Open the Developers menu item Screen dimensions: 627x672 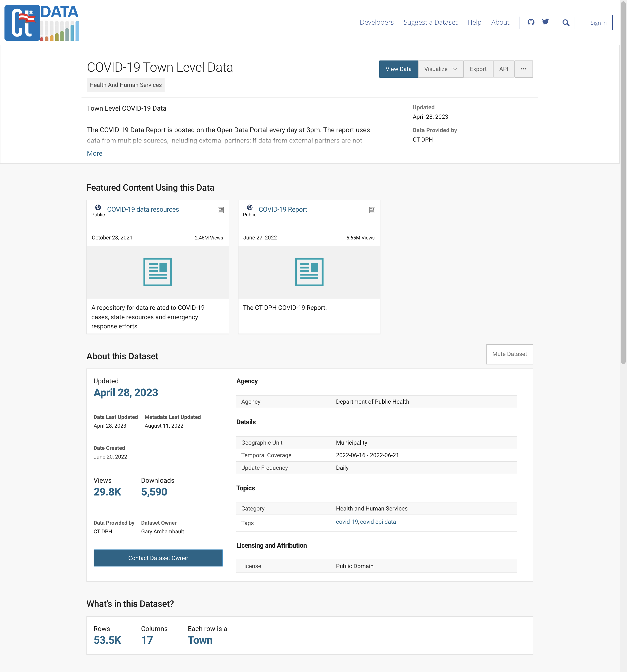(377, 22)
